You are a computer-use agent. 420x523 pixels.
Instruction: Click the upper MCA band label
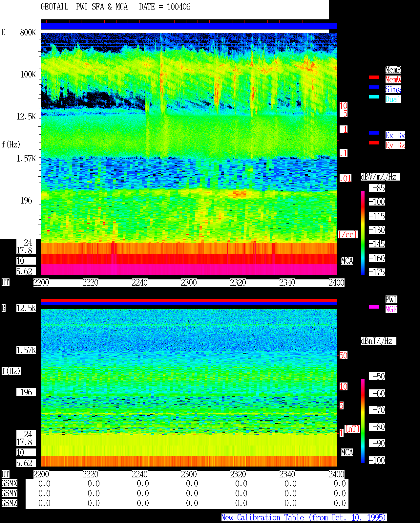click(x=347, y=261)
